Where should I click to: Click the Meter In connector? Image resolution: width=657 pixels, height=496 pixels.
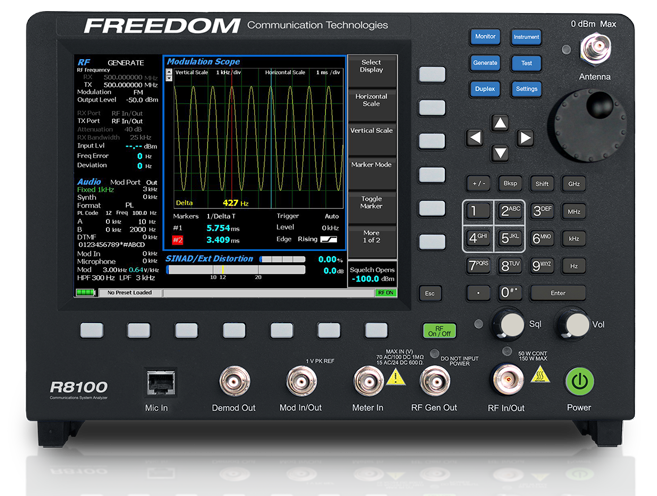tap(368, 381)
